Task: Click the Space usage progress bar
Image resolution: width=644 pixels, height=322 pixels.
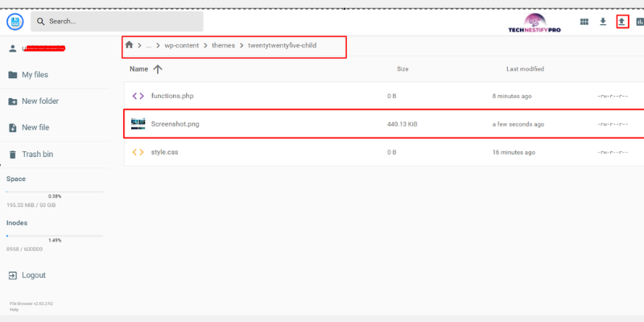Action: [55, 192]
